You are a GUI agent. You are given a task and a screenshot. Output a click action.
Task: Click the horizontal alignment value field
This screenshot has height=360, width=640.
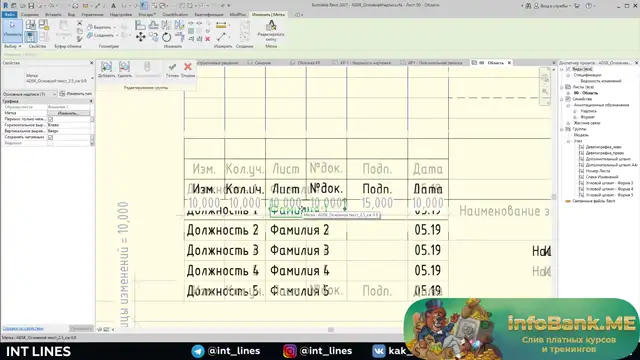(68, 125)
